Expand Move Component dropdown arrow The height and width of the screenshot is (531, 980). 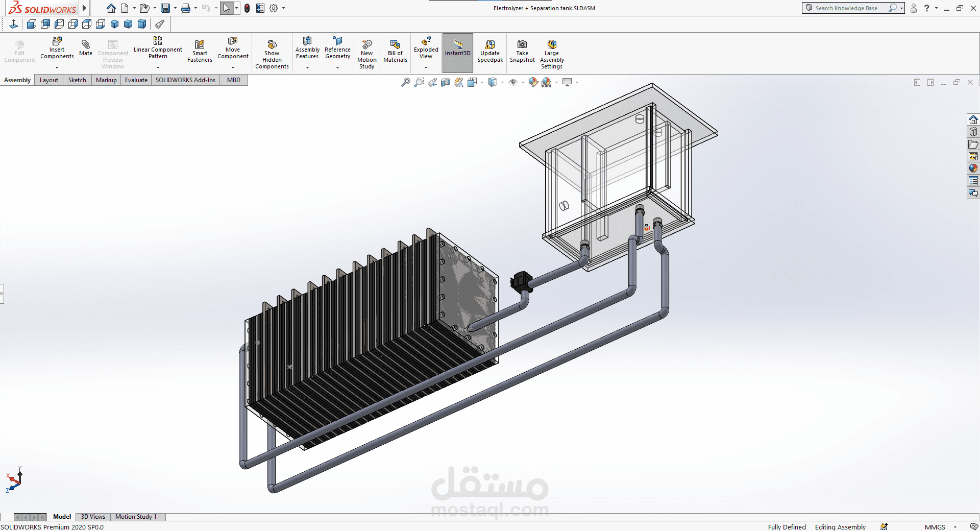point(233,67)
